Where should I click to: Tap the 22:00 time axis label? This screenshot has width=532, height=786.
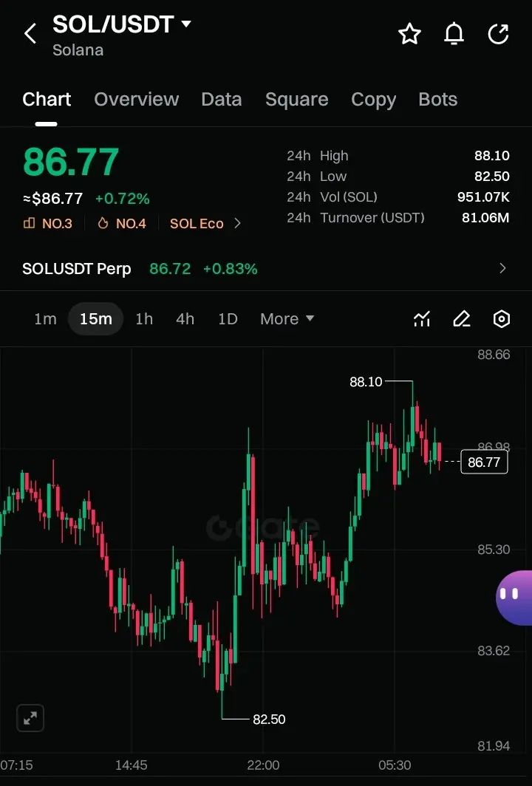(263, 765)
